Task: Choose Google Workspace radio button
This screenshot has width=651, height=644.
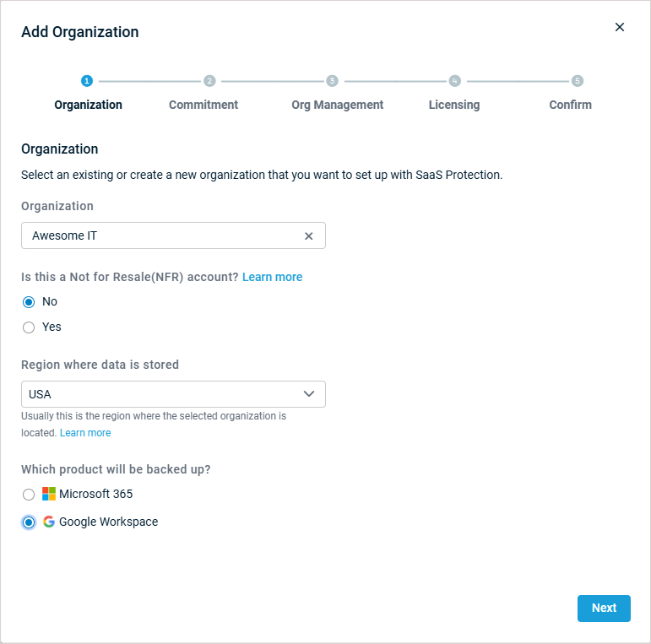Action: tap(29, 522)
